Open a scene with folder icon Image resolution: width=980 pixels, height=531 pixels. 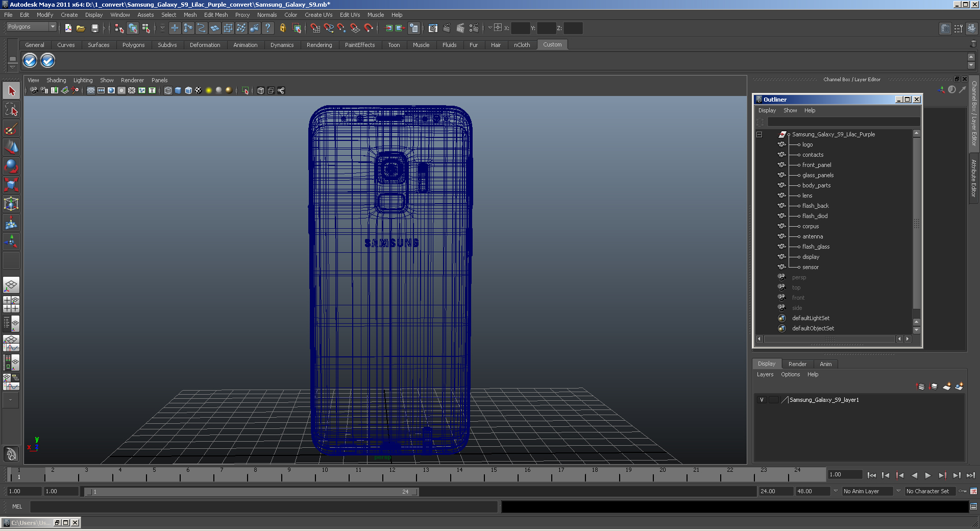point(81,28)
